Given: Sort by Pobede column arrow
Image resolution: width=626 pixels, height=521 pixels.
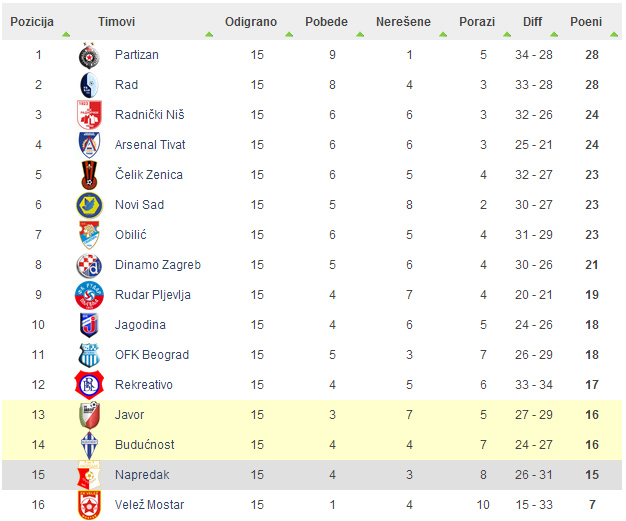Looking at the screenshot, I should click(x=360, y=35).
